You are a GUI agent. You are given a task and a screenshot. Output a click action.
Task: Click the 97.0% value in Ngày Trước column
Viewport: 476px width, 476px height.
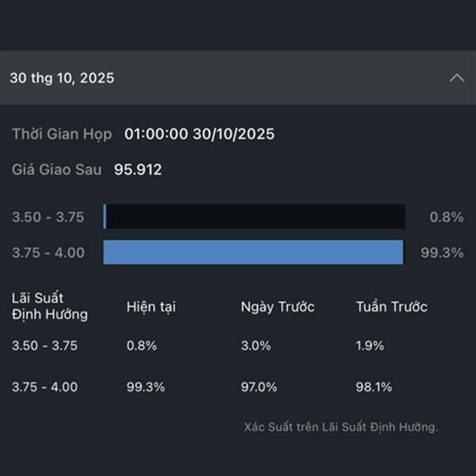pos(259,387)
